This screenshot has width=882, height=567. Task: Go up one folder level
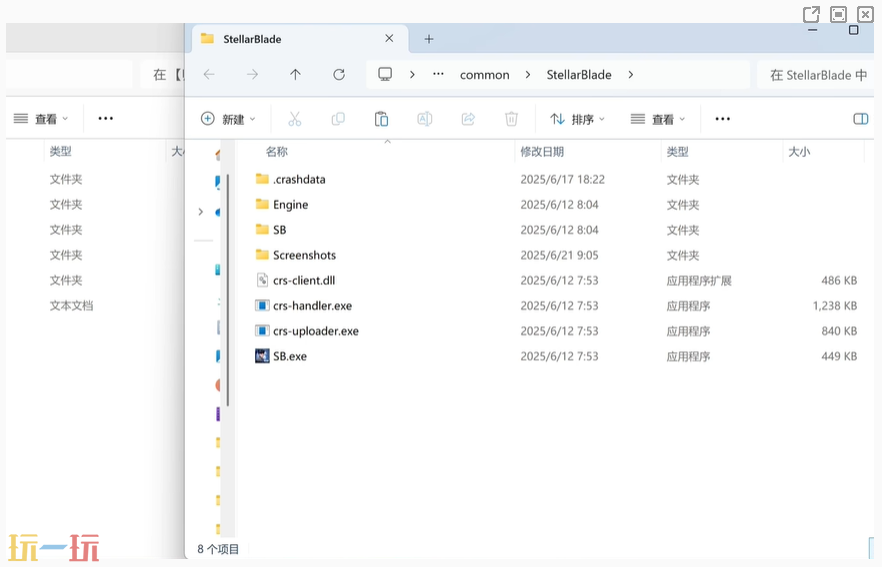click(x=295, y=74)
